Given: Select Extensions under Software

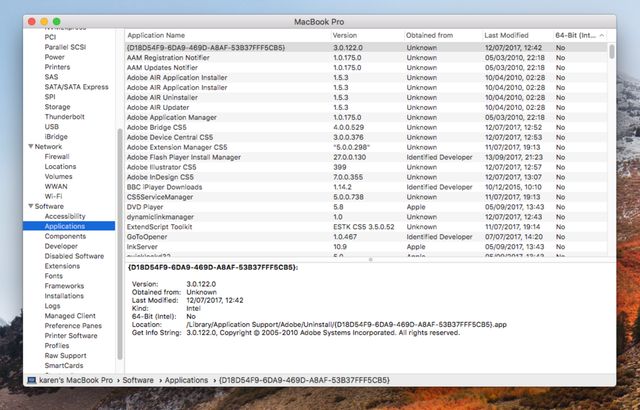Looking at the screenshot, I should point(62,266).
